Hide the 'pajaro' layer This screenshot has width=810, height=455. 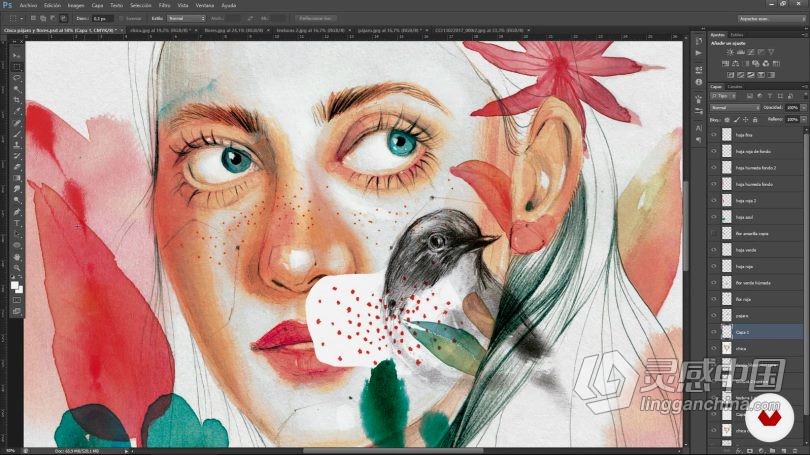[714, 316]
